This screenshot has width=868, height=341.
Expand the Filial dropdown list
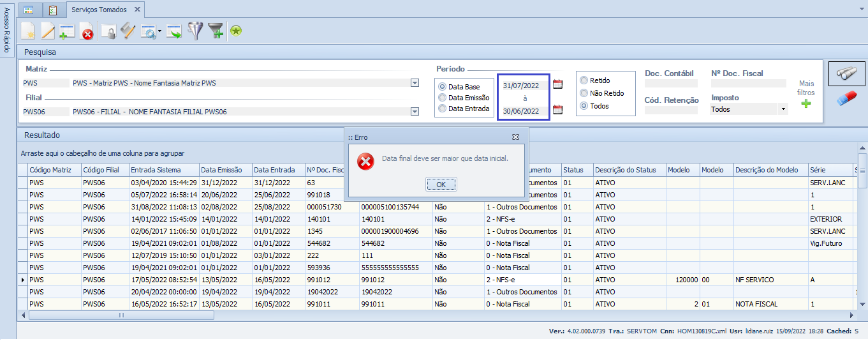click(415, 112)
